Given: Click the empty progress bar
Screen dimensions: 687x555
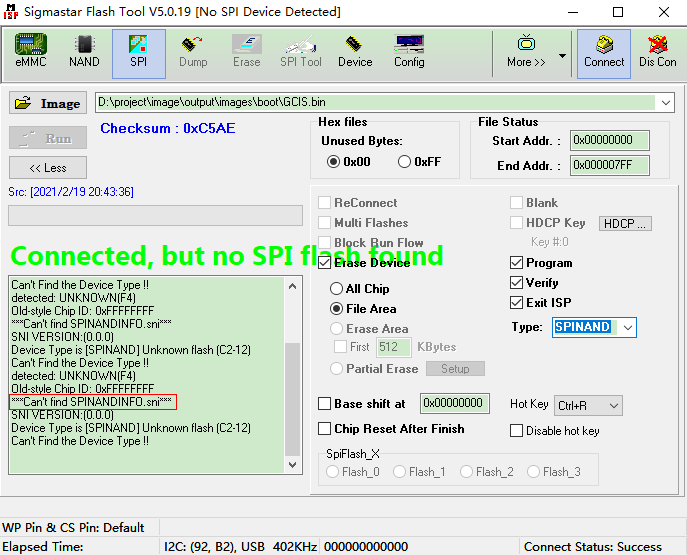Looking at the screenshot, I should pyautogui.click(x=155, y=216).
